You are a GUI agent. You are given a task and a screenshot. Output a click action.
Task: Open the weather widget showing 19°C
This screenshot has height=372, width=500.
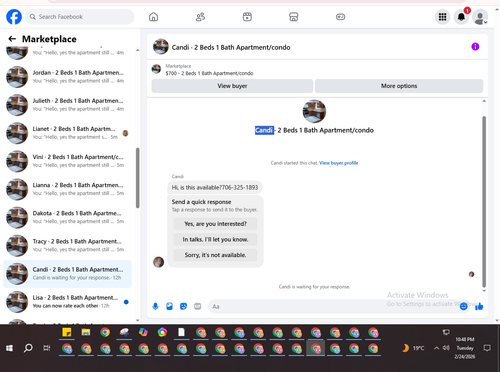coord(413,348)
